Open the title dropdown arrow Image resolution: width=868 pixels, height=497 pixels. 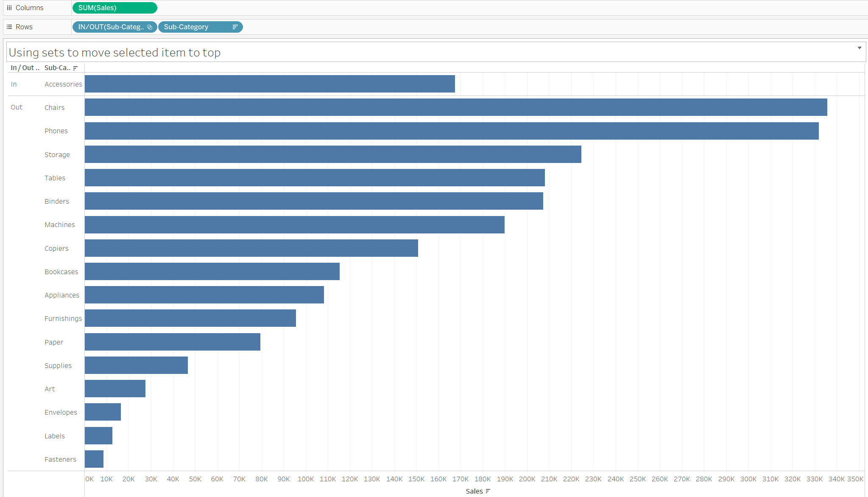(860, 48)
